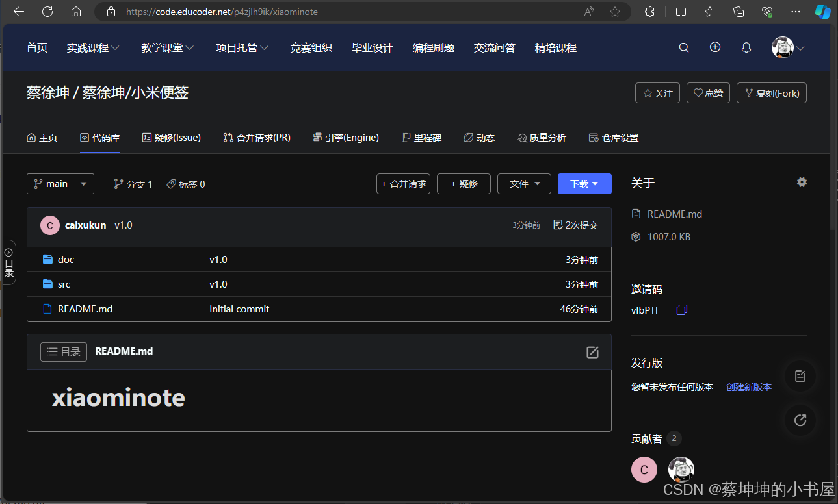Click the + 合并请求 button
The height and width of the screenshot is (504, 838).
point(403,184)
